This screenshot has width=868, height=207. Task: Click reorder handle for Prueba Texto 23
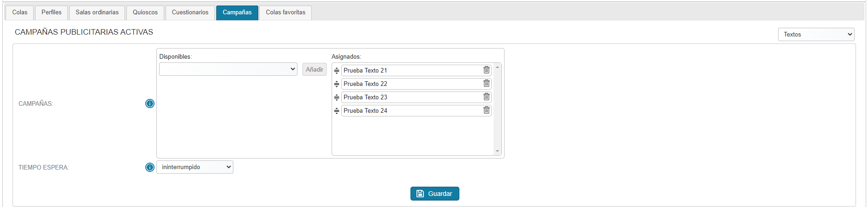[x=337, y=97]
